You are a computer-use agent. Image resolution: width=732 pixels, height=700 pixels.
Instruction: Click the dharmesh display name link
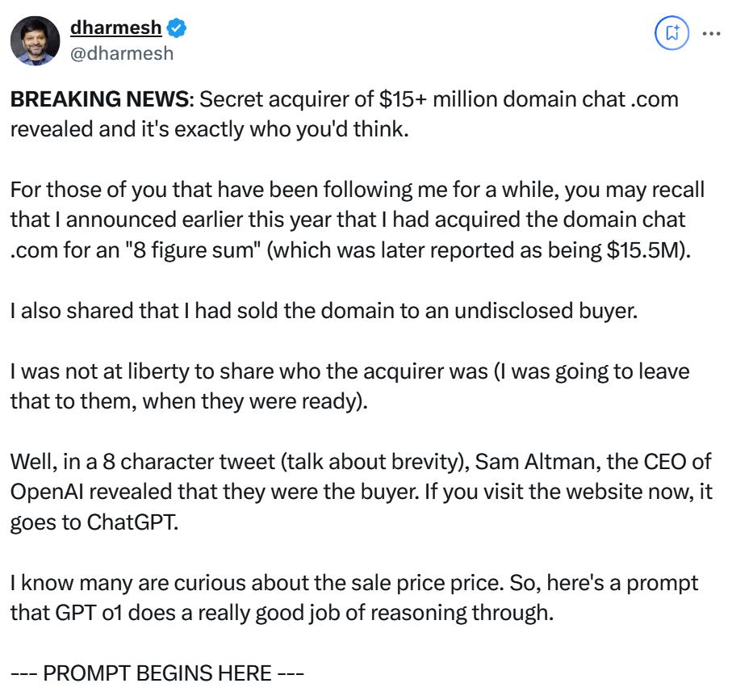click(115, 29)
